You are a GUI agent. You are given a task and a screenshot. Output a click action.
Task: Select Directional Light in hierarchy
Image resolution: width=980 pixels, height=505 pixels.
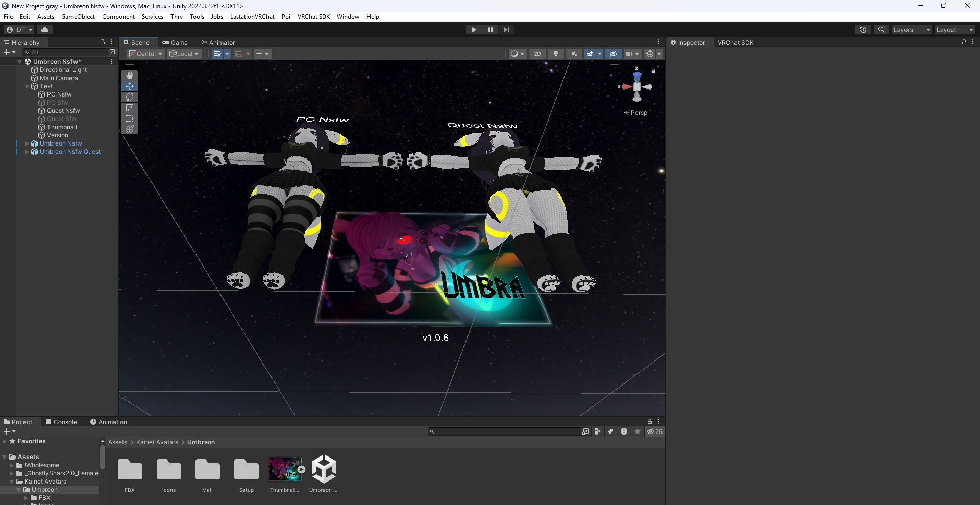coord(63,70)
